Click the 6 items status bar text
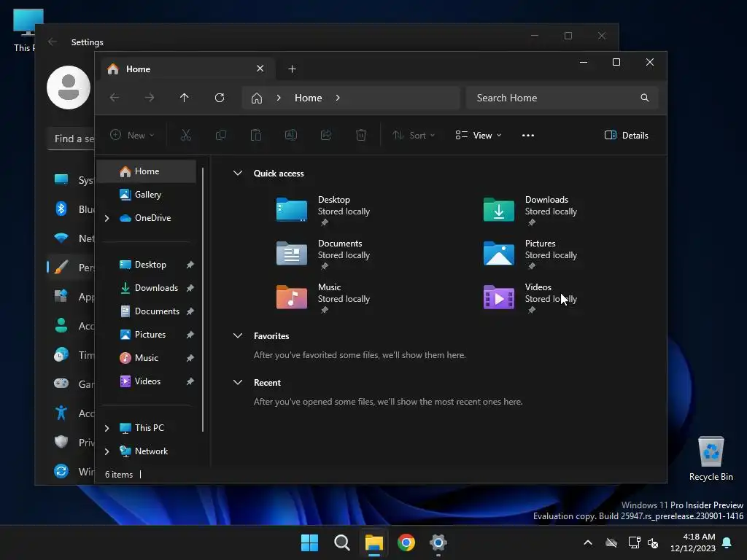 click(x=119, y=475)
